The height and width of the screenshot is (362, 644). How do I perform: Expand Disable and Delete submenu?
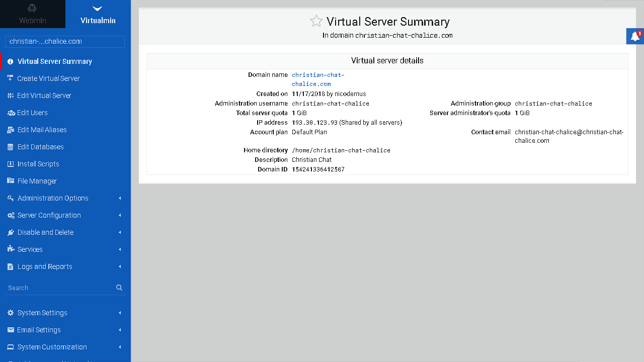pos(45,232)
